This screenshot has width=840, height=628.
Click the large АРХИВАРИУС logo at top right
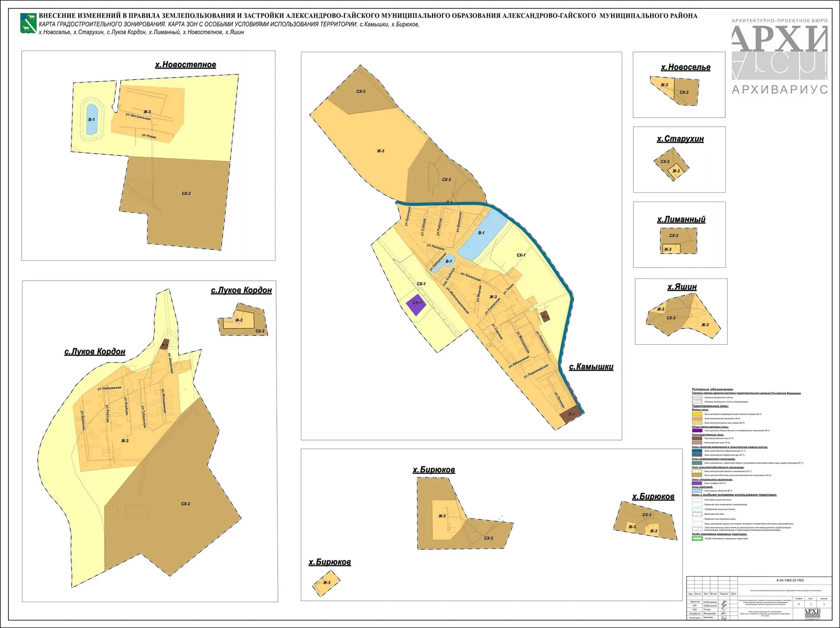pos(780,58)
